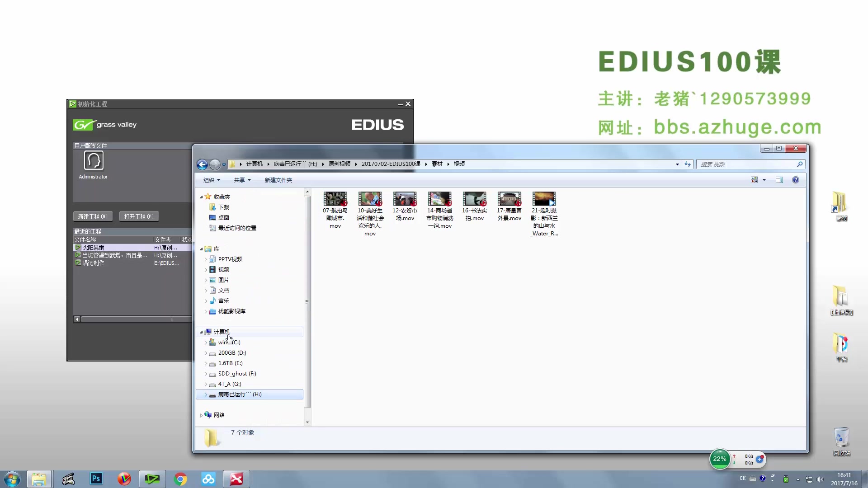Click the Forward arrow in Explorer
The height and width of the screenshot is (488, 868).
pyautogui.click(x=215, y=164)
